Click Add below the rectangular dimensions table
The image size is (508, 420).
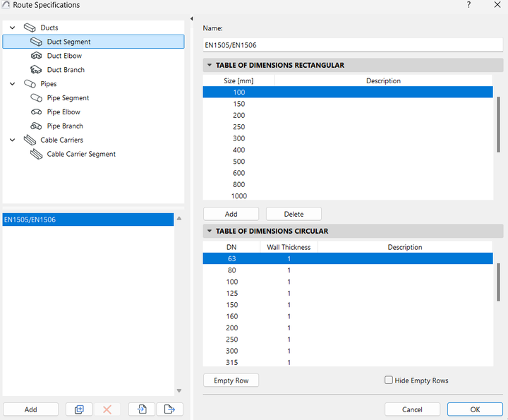click(231, 214)
